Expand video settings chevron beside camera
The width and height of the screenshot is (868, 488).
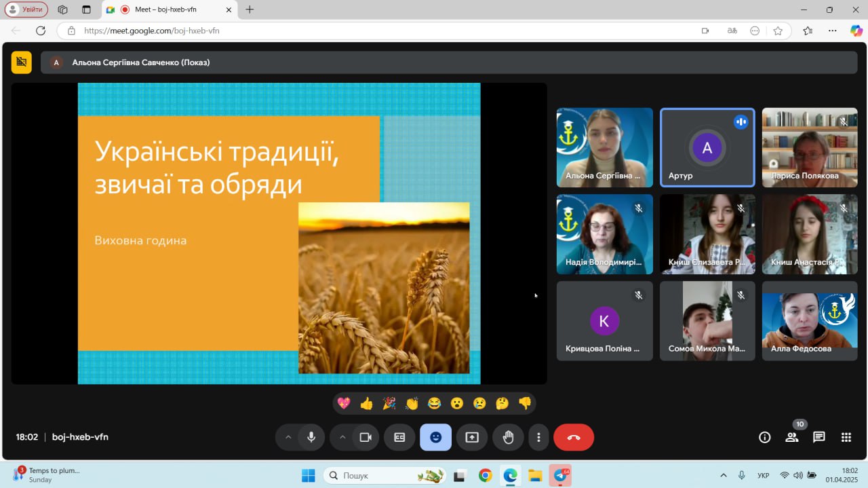point(342,437)
